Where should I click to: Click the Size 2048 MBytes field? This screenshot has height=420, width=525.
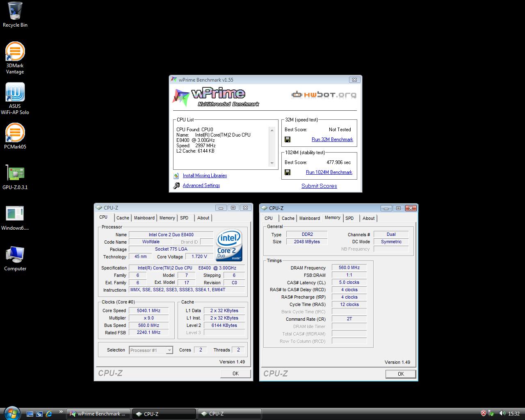coord(307,242)
